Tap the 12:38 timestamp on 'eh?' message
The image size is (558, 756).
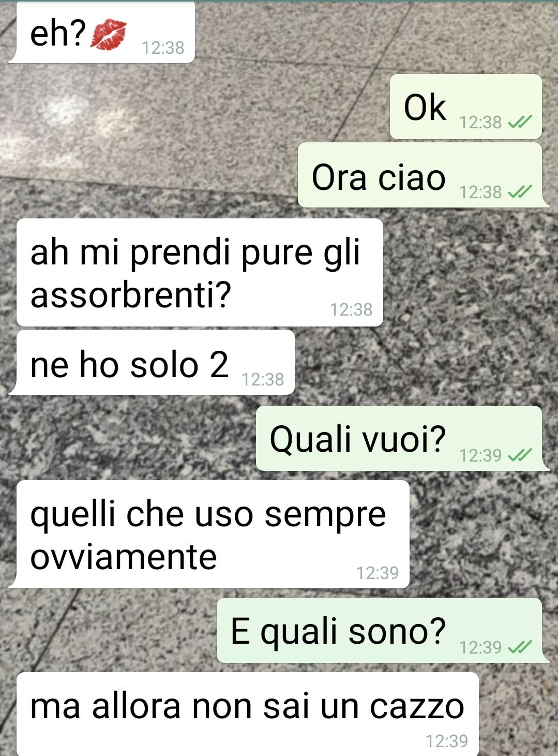[x=163, y=48]
